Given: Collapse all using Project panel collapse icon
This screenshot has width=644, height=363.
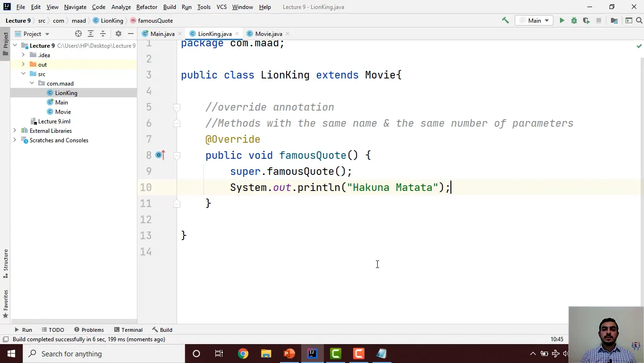Looking at the screenshot, I should coord(103,34).
